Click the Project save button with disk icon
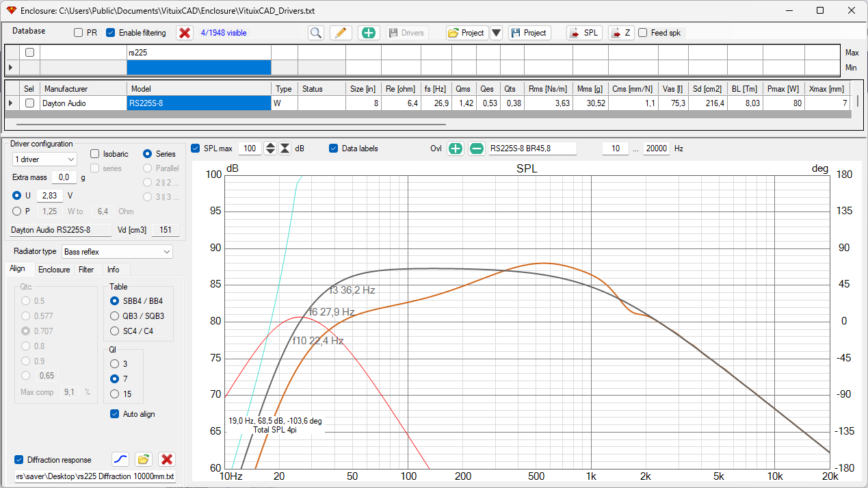868x488 pixels. pyautogui.click(x=529, y=33)
